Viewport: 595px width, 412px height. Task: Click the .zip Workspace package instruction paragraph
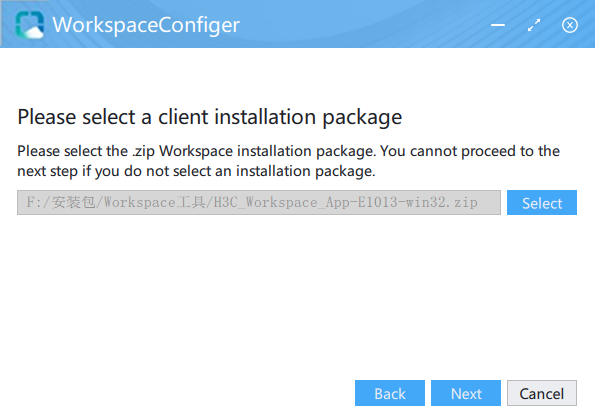point(288,161)
